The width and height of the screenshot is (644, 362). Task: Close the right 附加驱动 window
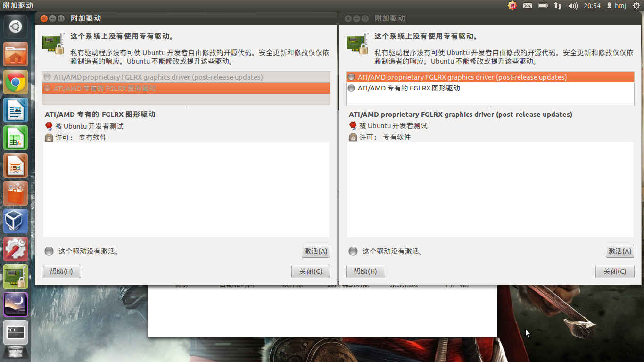click(x=348, y=18)
